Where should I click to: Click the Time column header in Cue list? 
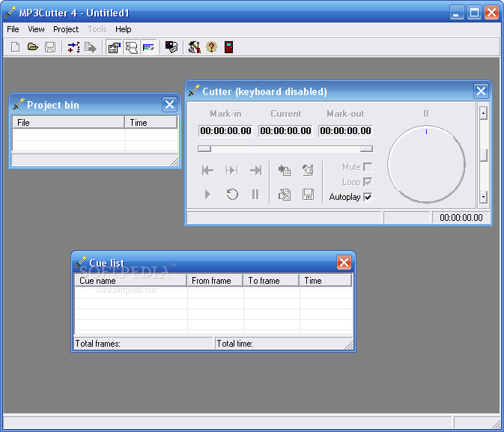coord(325,280)
